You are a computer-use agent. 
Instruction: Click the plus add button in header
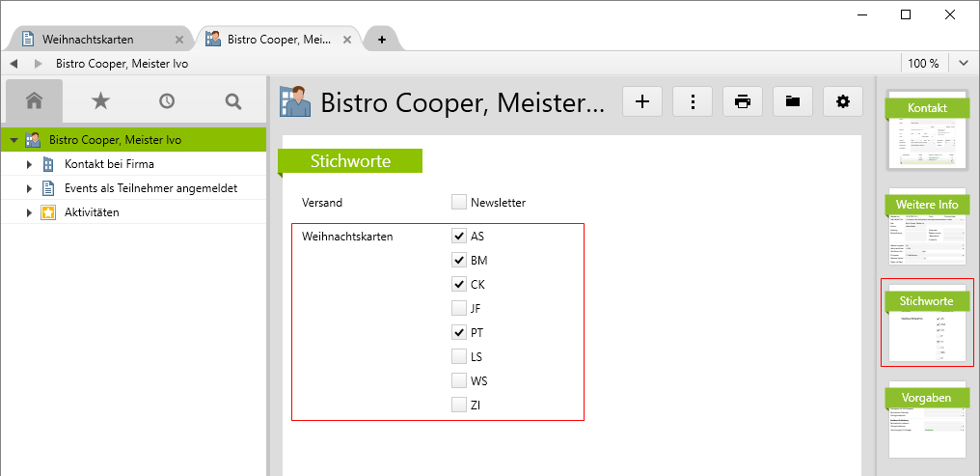pos(642,101)
